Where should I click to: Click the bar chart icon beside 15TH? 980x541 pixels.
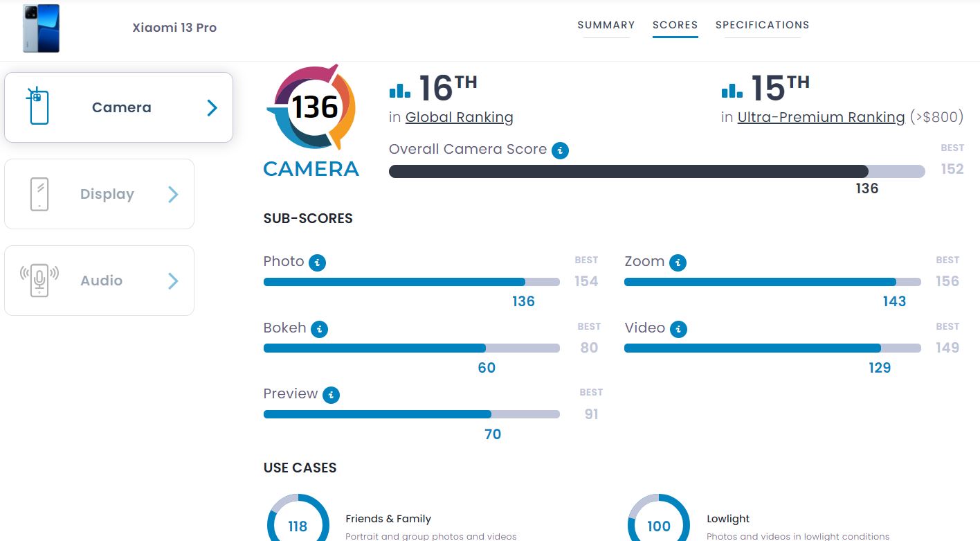pos(732,90)
